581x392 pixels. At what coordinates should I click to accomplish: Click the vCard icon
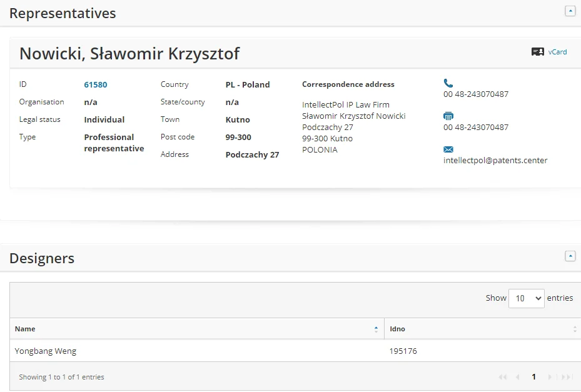pyautogui.click(x=537, y=52)
